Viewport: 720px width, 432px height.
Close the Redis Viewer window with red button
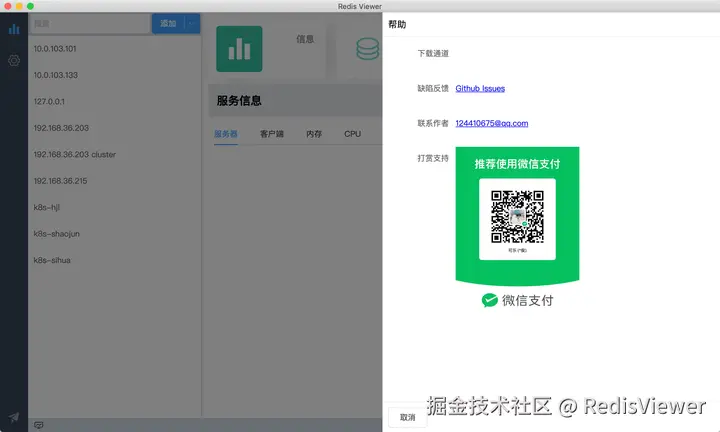[x=8, y=6]
